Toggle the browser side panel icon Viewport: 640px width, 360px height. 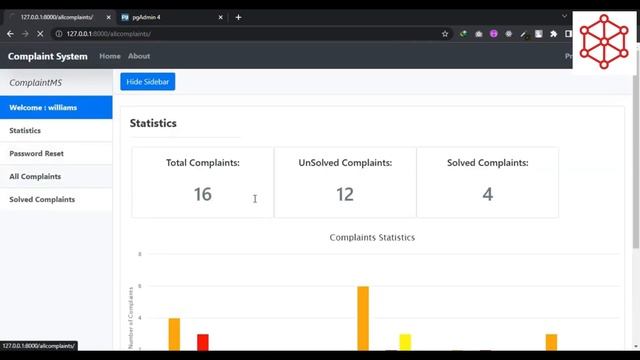point(568,34)
